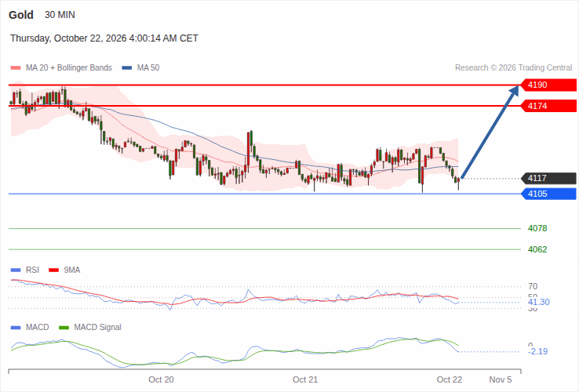The width and height of the screenshot is (579, 392).
Task: Click the dark blue MA 50 legend swatch
Action: (x=127, y=68)
